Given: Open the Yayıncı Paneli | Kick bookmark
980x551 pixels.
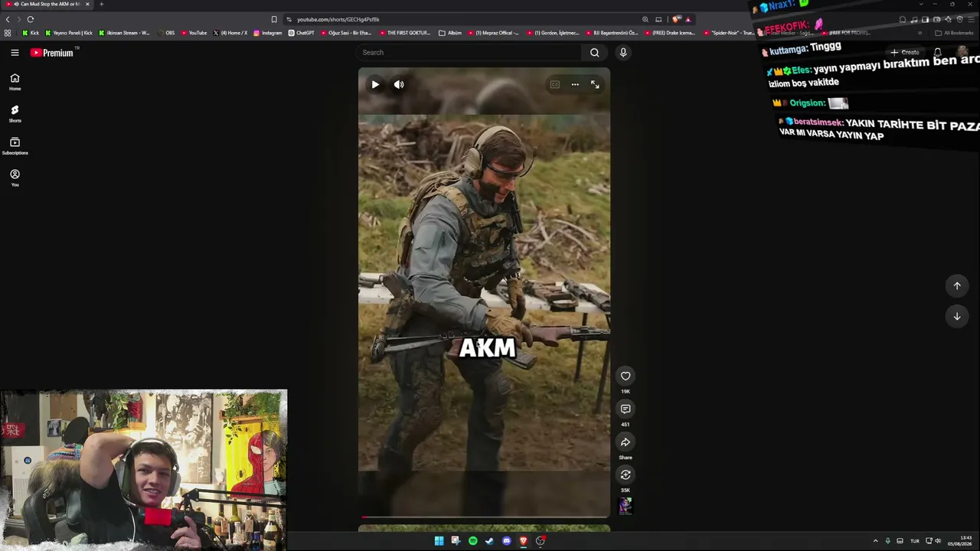Looking at the screenshot, I should (x=69, y=33).
